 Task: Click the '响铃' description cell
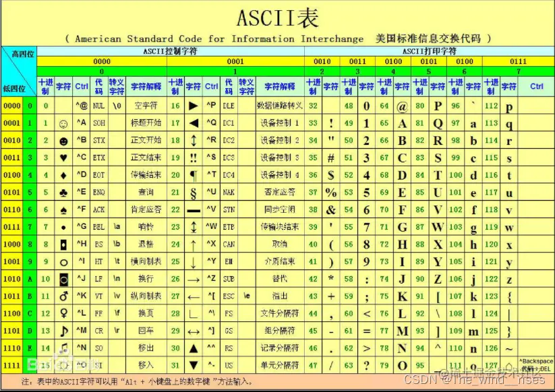(x=146, y=227)
